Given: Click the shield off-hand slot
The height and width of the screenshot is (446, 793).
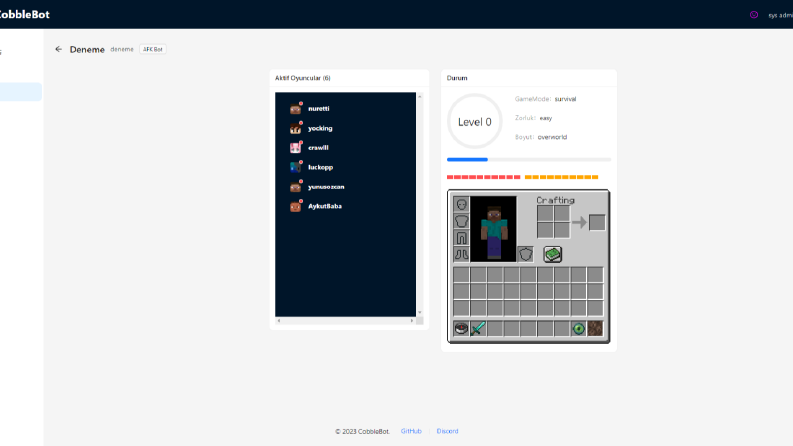Looking at the screenshot, I should (x=526, y=254).
